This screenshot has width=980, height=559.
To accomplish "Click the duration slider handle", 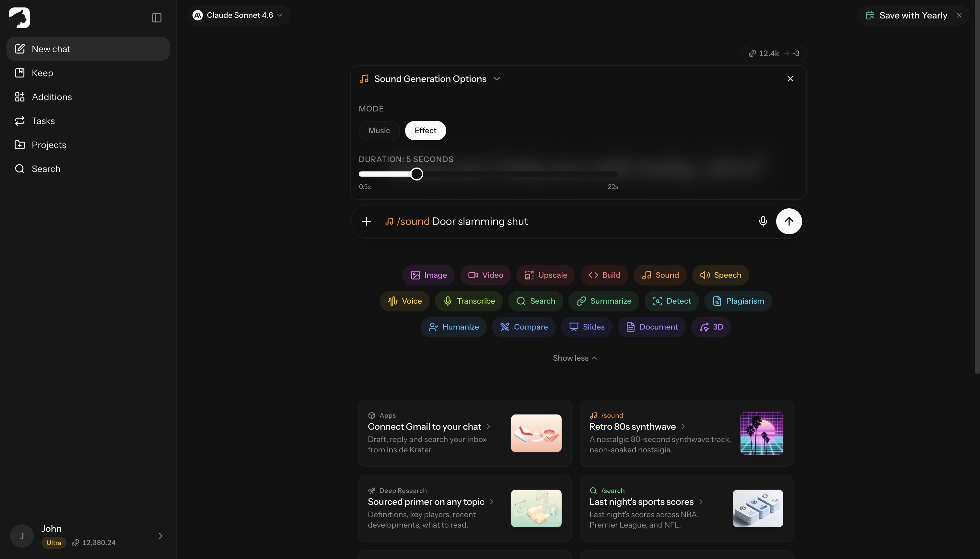I will tap(416, 174).
